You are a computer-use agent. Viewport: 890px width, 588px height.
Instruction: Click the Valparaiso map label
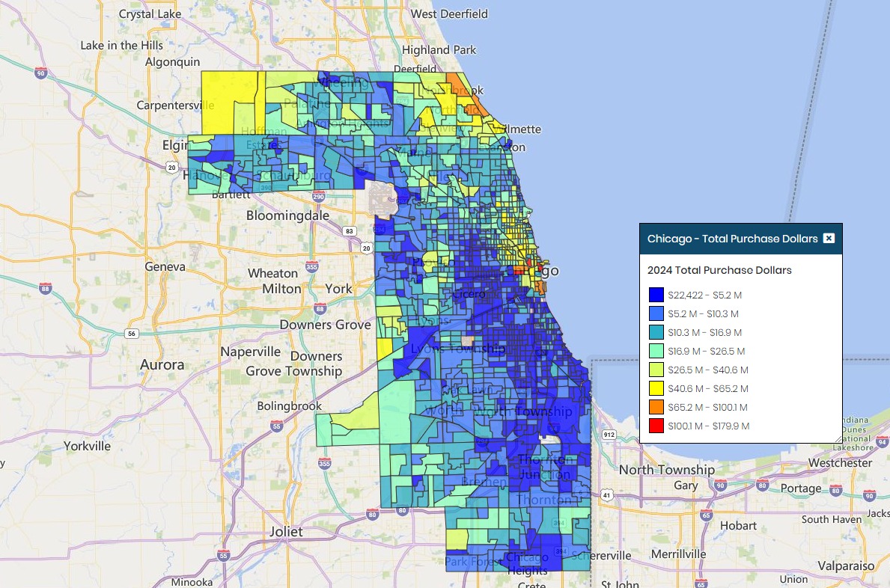(x=846, y=566)
